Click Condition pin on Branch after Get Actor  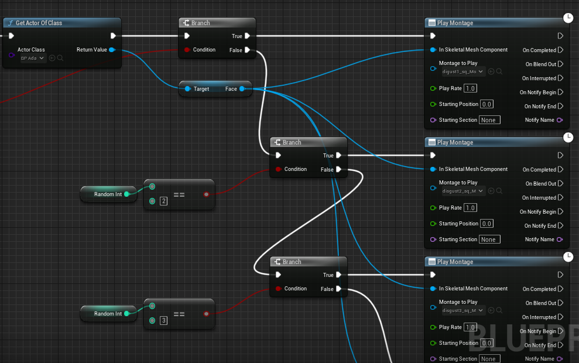(187, 49)
